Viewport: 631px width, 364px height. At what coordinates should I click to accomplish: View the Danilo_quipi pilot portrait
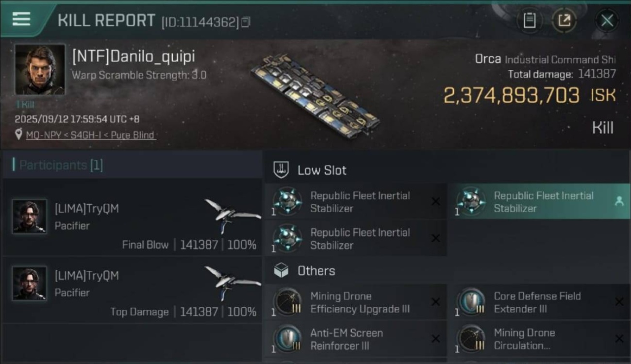[40, 69]
